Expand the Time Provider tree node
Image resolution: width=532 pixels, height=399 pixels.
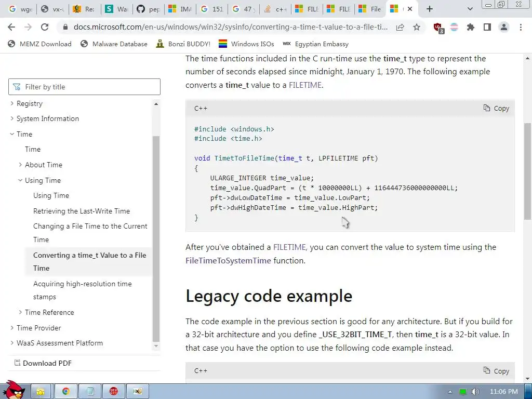[12, 328]
